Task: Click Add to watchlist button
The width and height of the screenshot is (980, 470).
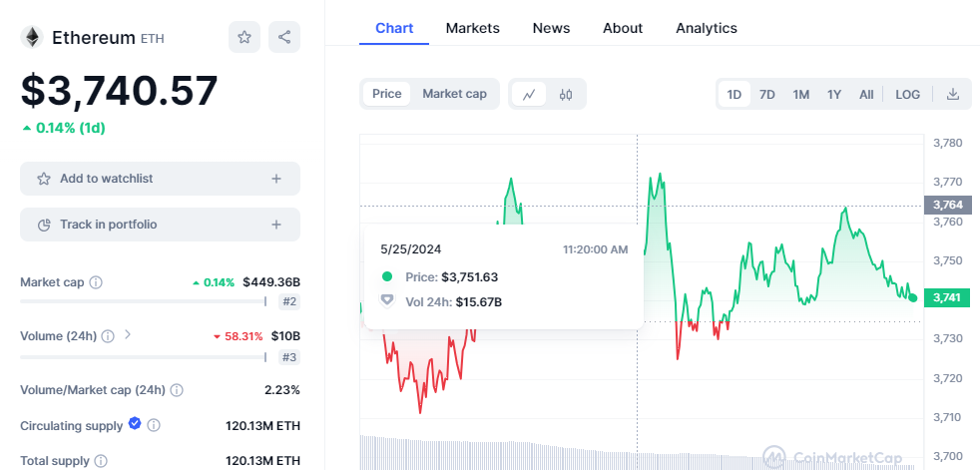Action: coord(160,179)
